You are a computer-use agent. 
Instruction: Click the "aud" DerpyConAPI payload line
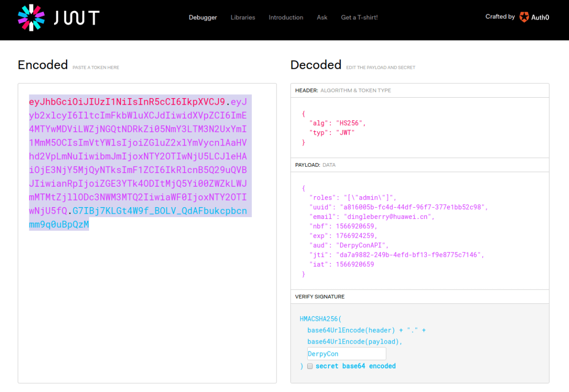(x=349, y=246)
